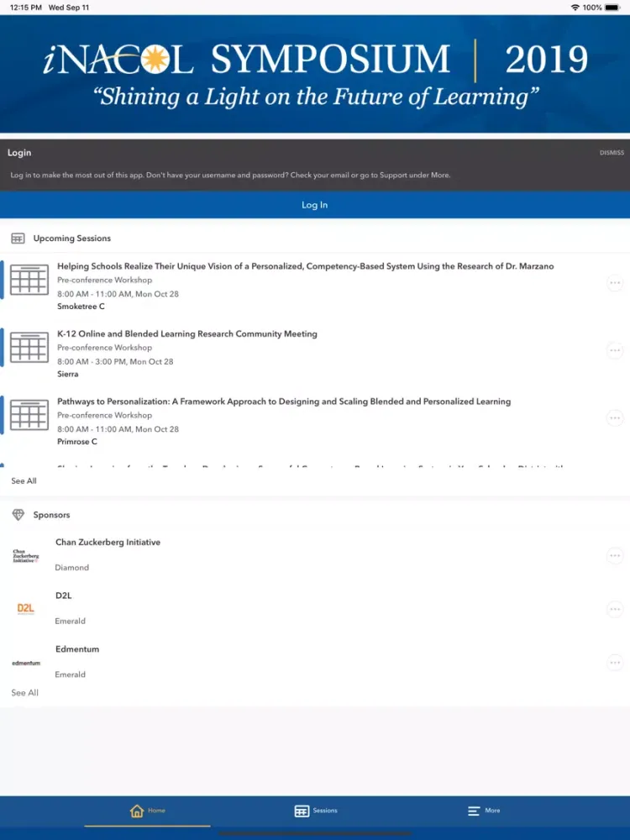Open options for Edmentum sponsor
Image resolution: width=630 pixels, height=840 pixels.
click(615, 663)
